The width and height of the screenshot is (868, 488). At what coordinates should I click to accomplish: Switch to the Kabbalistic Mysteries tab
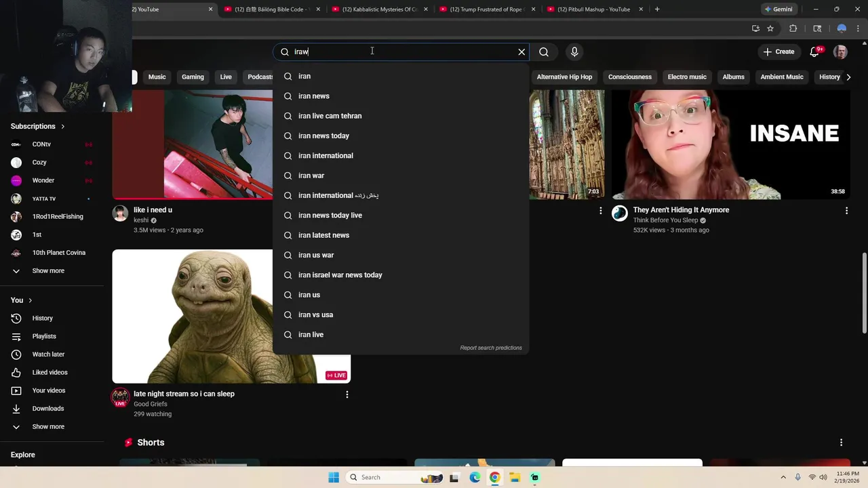pos(379,9)
